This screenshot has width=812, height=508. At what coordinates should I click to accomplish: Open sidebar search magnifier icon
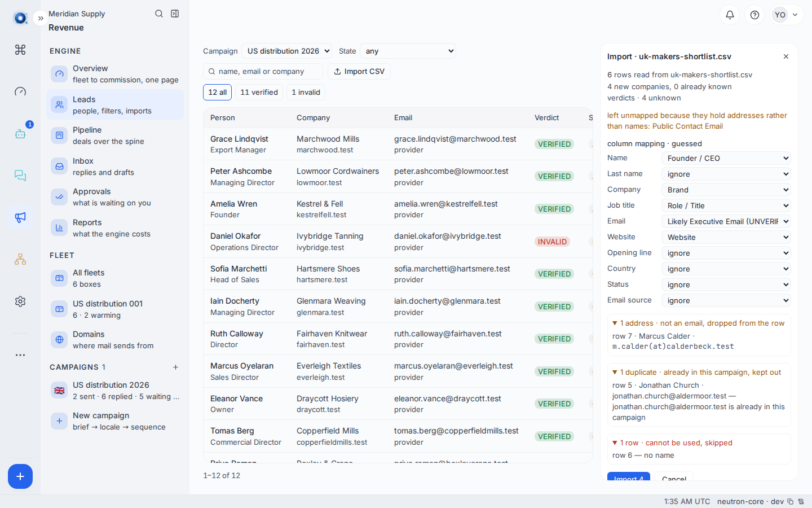click(x=159, y=14)
